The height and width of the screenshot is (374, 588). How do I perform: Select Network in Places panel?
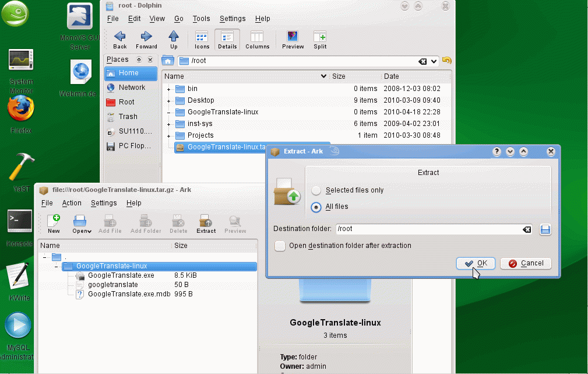click(x=131, y=88)
